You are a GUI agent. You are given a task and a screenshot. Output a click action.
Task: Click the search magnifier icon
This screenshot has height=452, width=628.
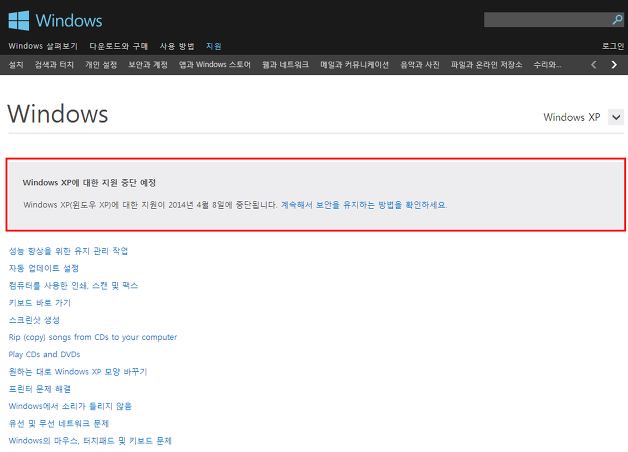617,20
